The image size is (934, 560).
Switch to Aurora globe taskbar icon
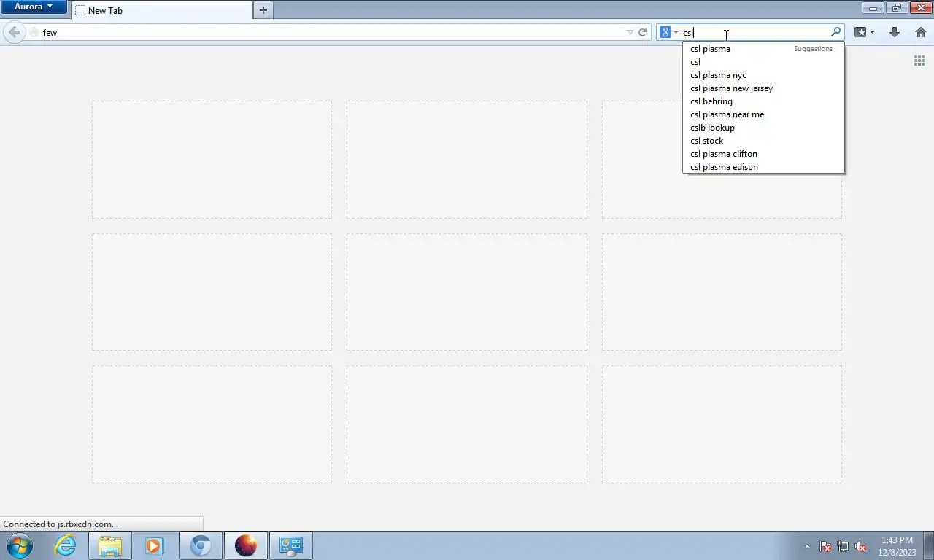point(246,545)
